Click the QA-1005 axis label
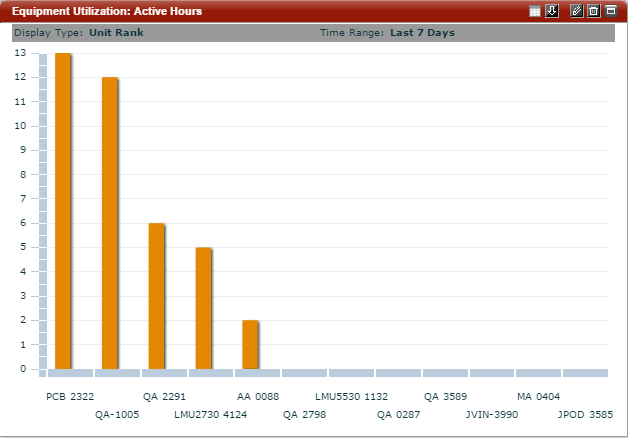This screenshot has width=628, height=438. [x=117, y=415]
